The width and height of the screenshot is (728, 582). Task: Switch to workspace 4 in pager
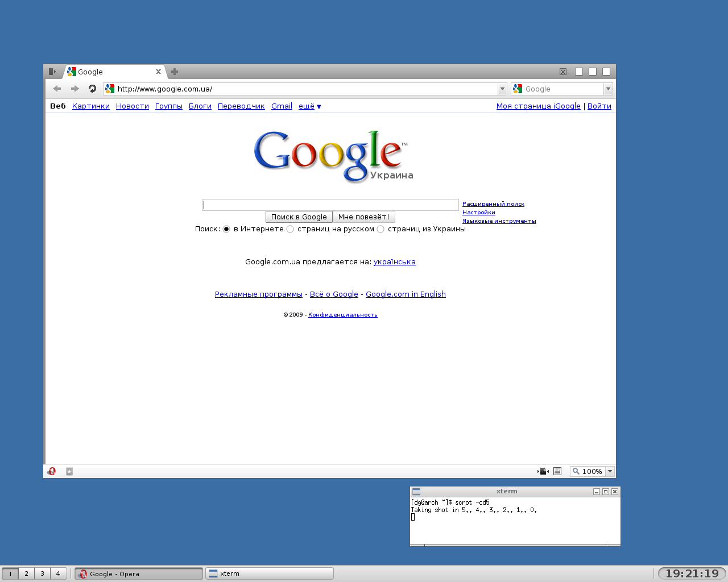(x=58, y=573)
